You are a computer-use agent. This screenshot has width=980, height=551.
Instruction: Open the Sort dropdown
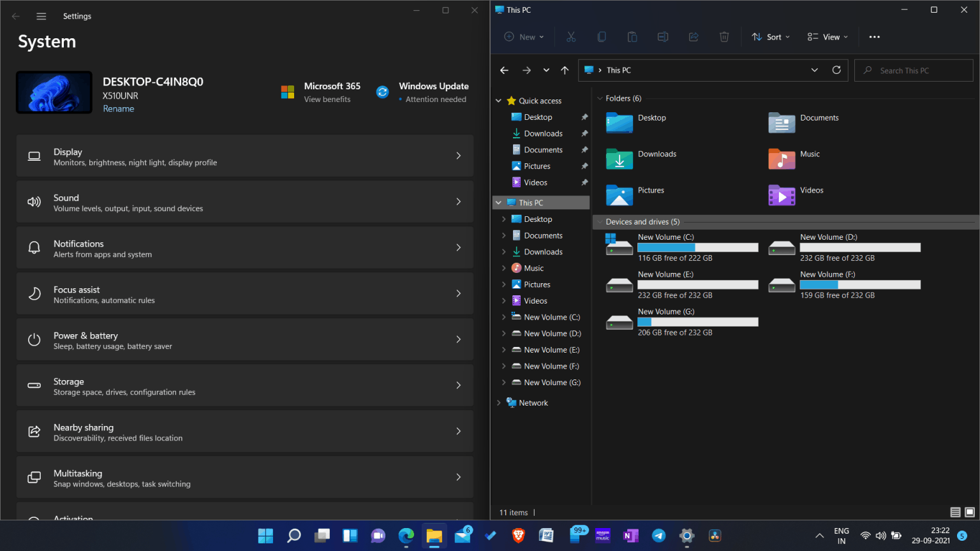(x=770, y=36)
